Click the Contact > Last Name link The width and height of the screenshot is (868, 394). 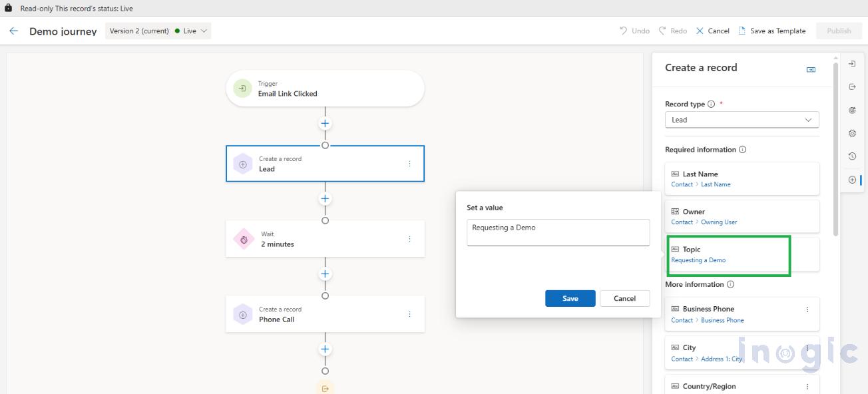click(x=700, y=184)
